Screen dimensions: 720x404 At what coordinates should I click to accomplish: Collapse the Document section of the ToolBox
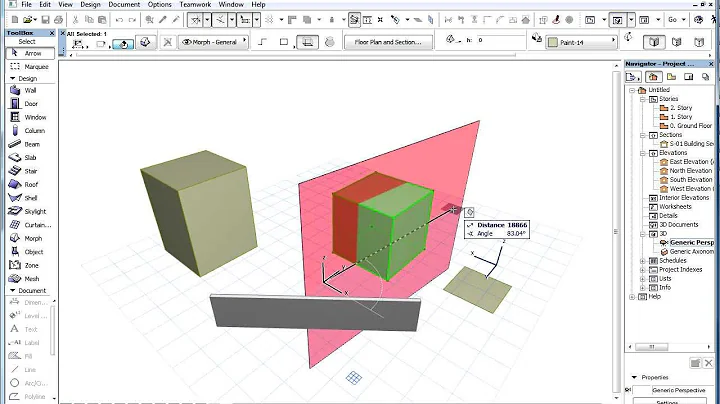point(12,291)
